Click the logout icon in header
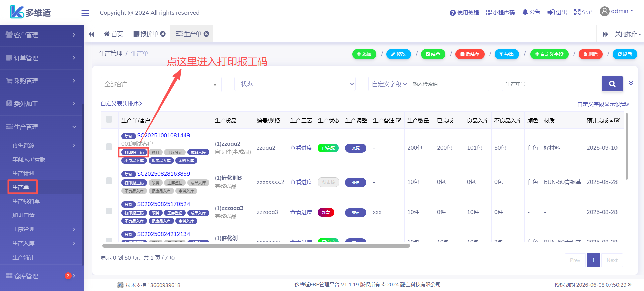644x291 pixels. 551,12
